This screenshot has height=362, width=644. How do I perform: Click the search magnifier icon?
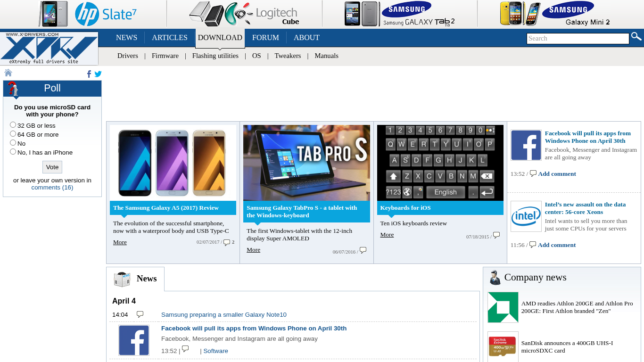click(x=636, y=36)
